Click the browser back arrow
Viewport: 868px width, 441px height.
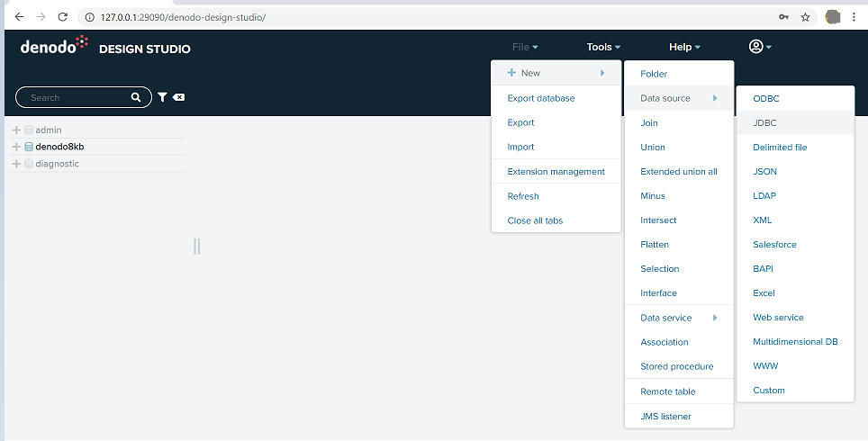(20, 17)
